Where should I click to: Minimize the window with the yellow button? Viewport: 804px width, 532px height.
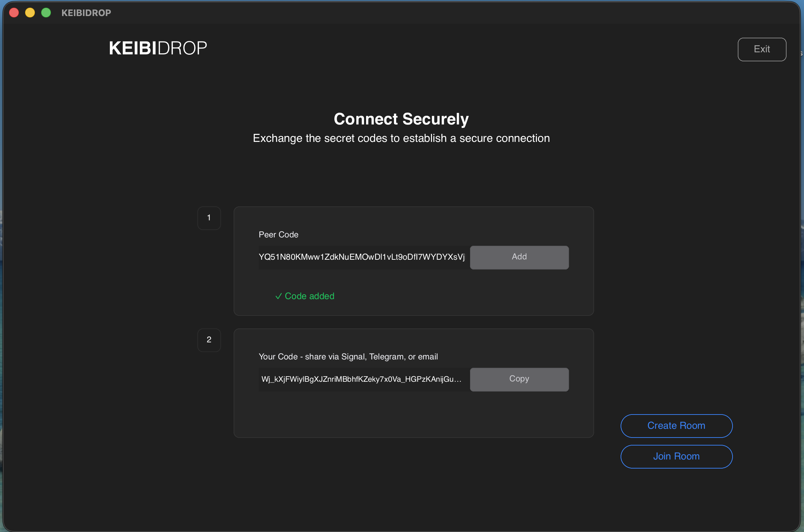point(30,12)
